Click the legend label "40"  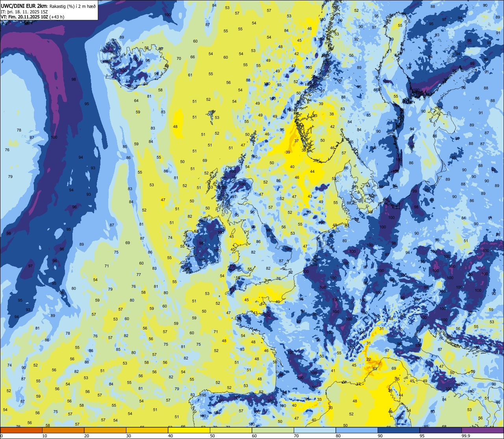click(x=170, y=436)
